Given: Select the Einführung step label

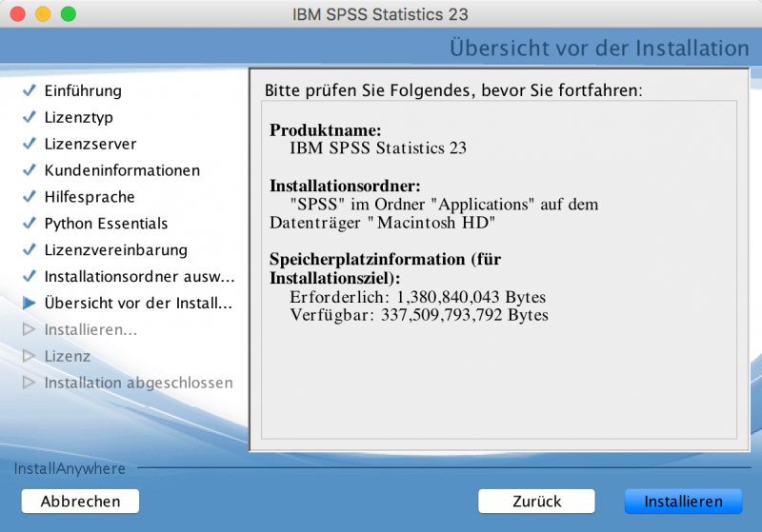Looking at the screenshot, I should (83, 90).
